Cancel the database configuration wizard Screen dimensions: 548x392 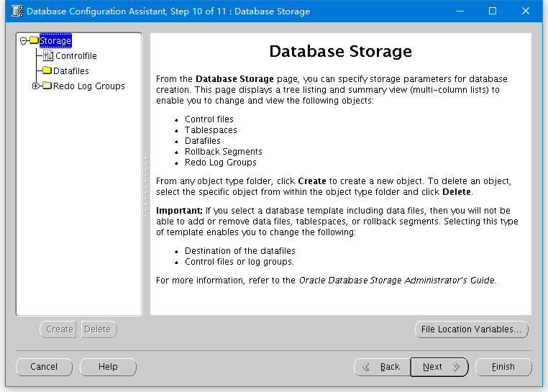pyautogui.click(x=44, y=367)
